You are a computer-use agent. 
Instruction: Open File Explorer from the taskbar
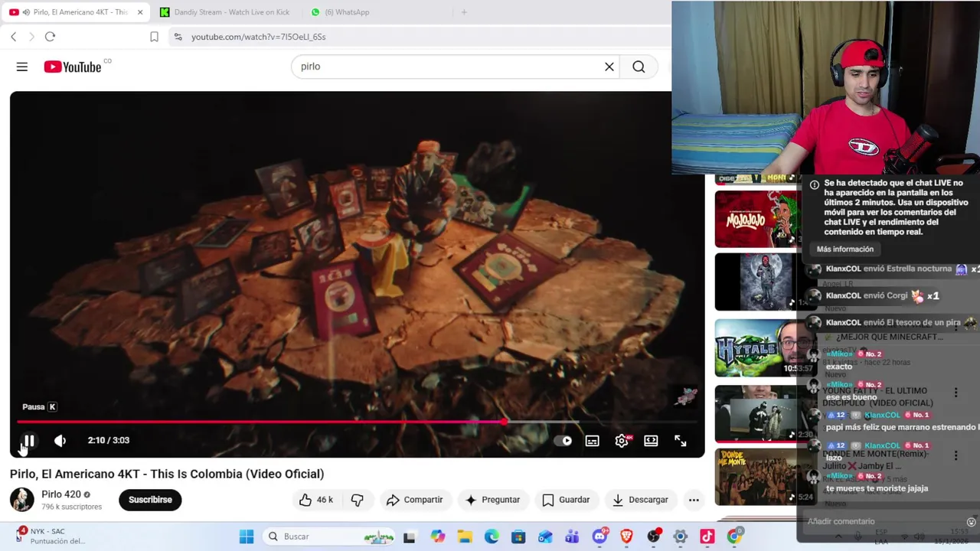tap(465, 536)
